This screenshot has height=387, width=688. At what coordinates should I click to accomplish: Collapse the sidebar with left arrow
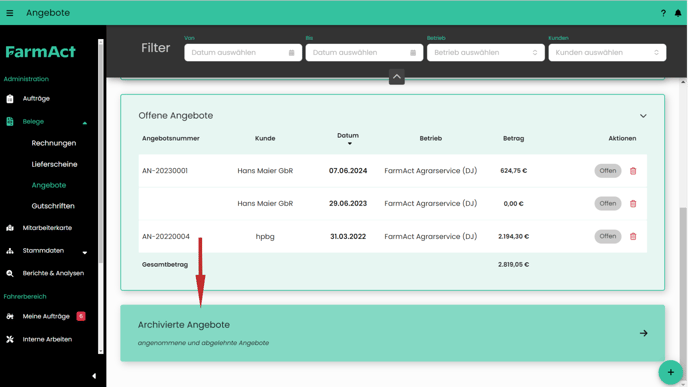94,376
